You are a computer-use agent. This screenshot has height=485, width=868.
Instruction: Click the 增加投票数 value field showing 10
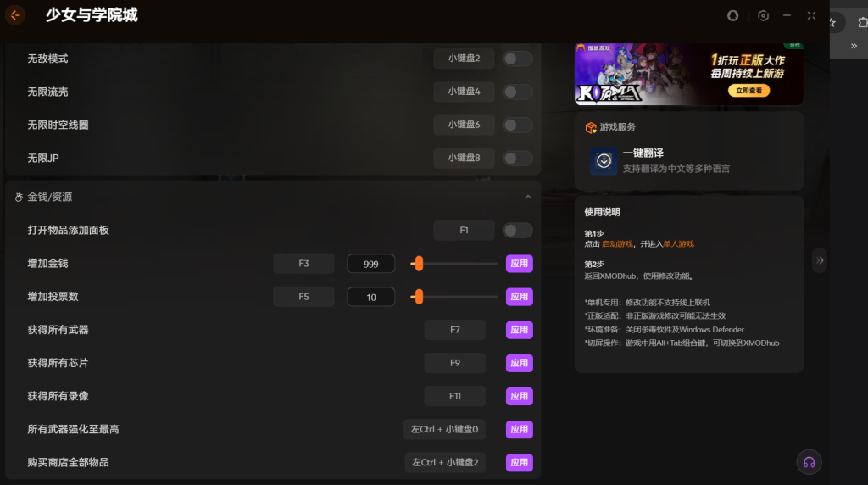[x=370, y=297]
